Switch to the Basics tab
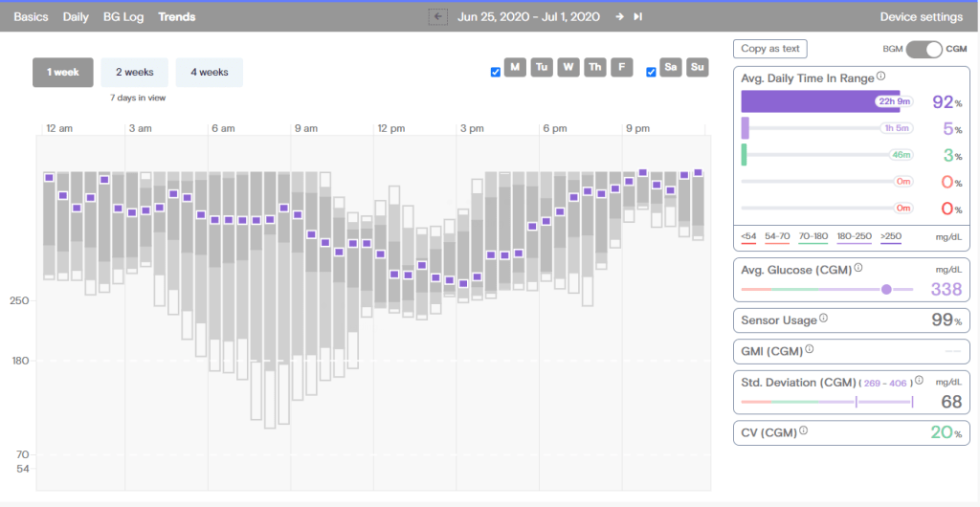 click(32, 16)
